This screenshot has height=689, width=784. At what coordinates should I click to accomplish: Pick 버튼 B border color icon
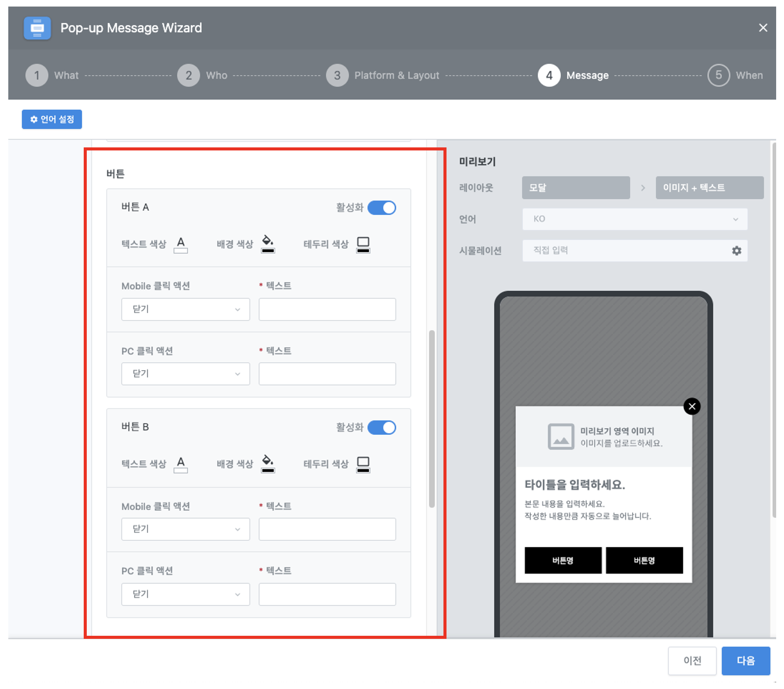click(363, 464)
